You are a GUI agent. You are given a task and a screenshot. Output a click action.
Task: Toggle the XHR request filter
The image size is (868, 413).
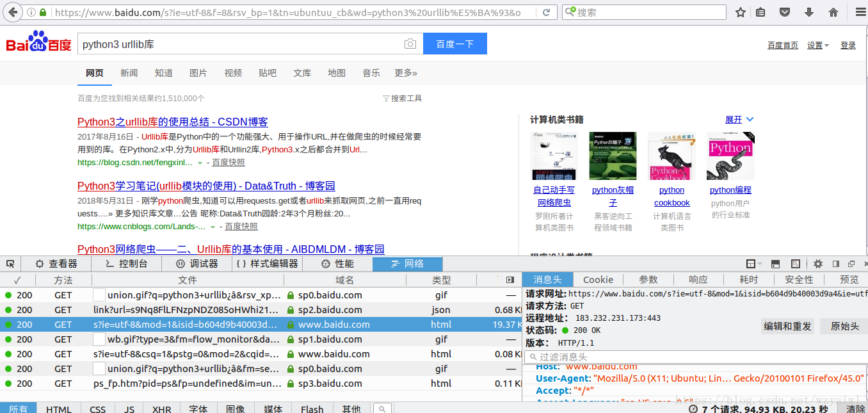[x=161, y=409]
